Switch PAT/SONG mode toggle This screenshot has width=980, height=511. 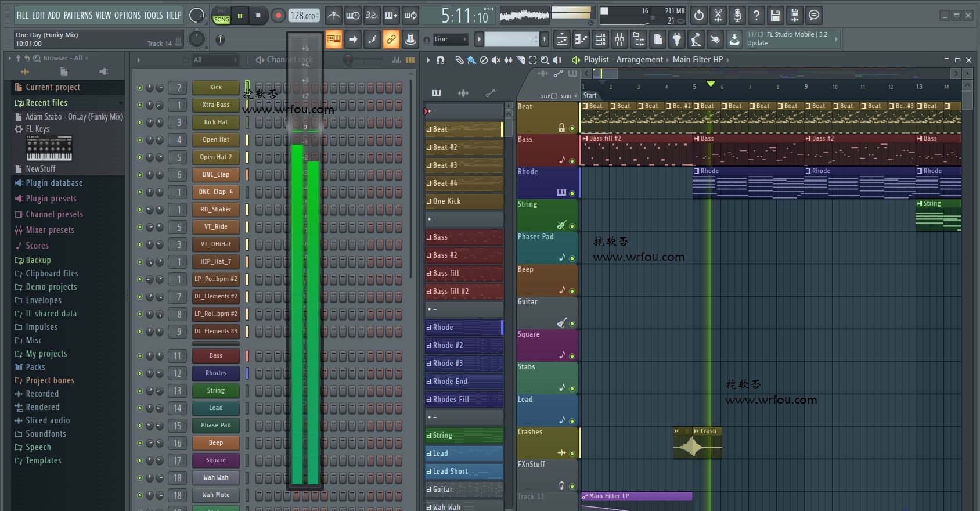coord(222,16)
